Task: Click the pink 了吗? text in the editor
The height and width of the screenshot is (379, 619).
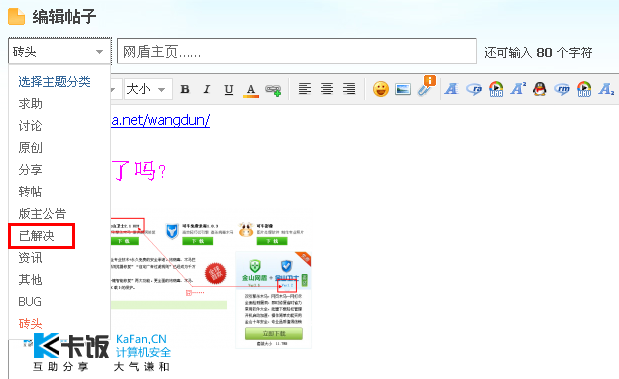Action: [139, 171]
